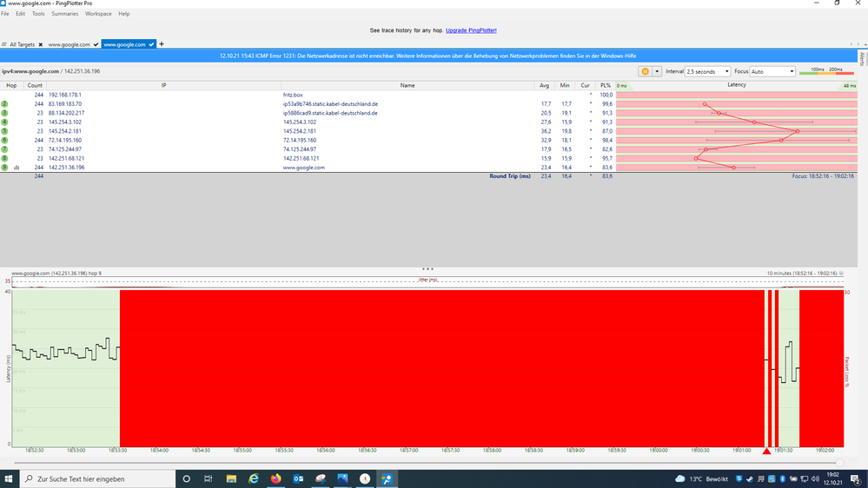This screenshot has height=488, width=868.
Task: Select the hop 5 green circle icon
Action: pos(4,131)
